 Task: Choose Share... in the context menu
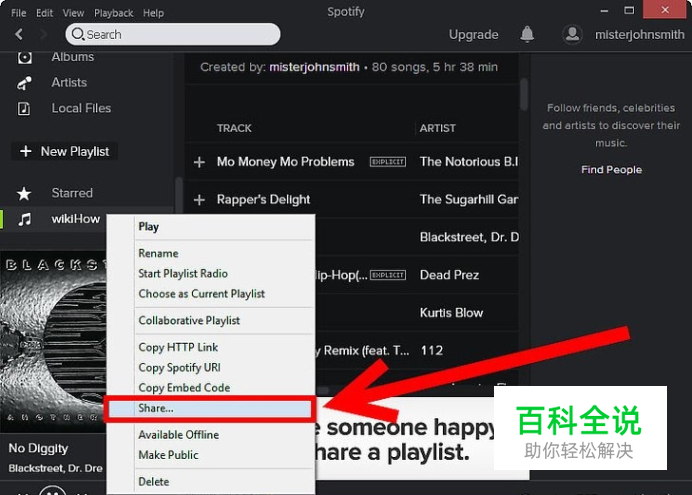click(x=211, y=409)
